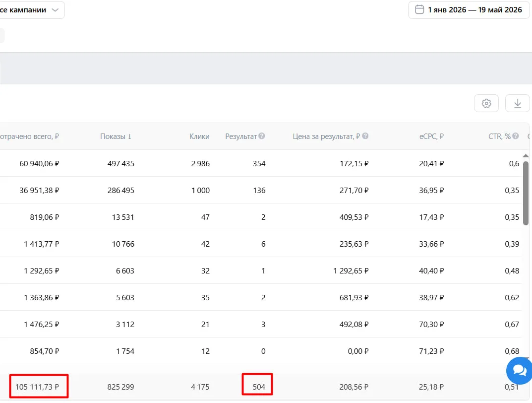Download the statistics report
The height and width of the screenshot is (403, 532).
[x=518, y=103]
